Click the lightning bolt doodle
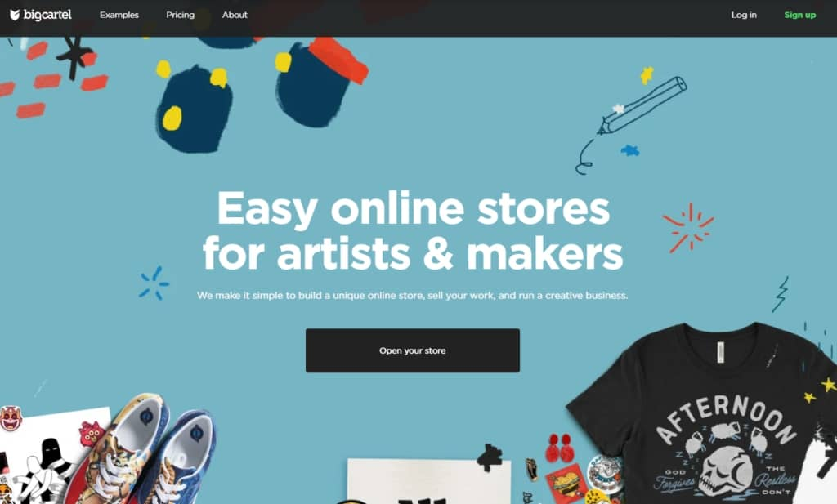 [781, 294]
